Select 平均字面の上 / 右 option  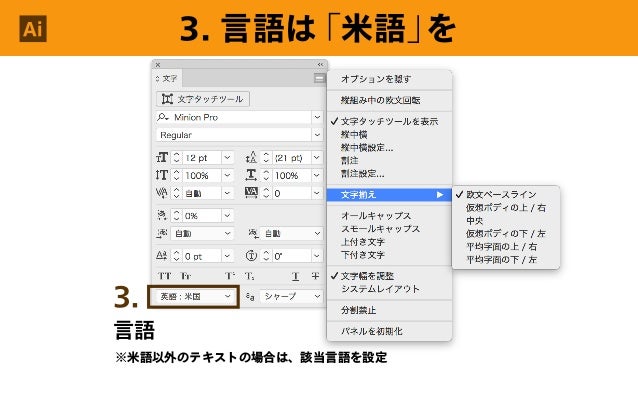pos(506,246)
